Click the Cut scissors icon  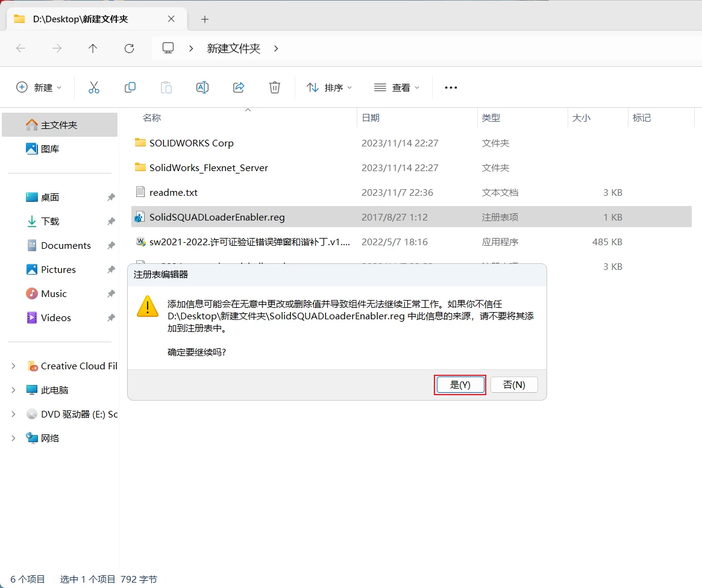point(94,87)
